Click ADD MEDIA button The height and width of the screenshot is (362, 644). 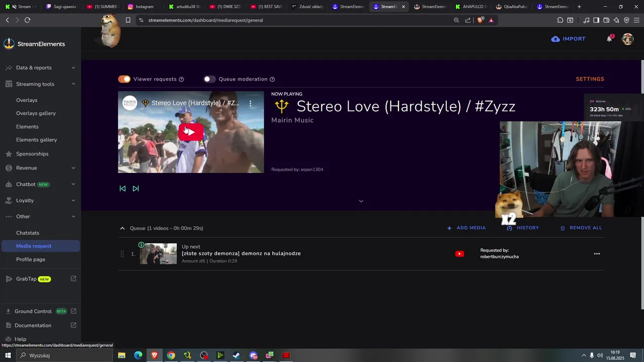[466, 228]
